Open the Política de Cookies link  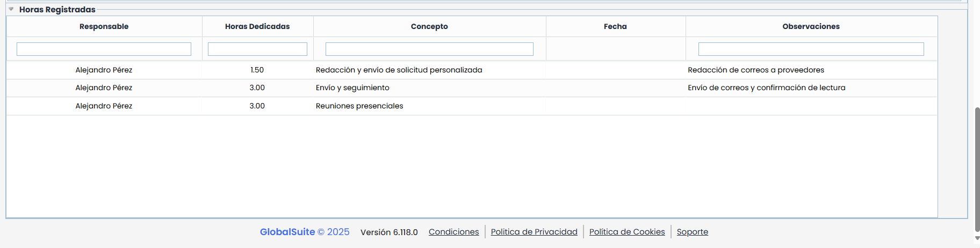[x=627, y=232]
